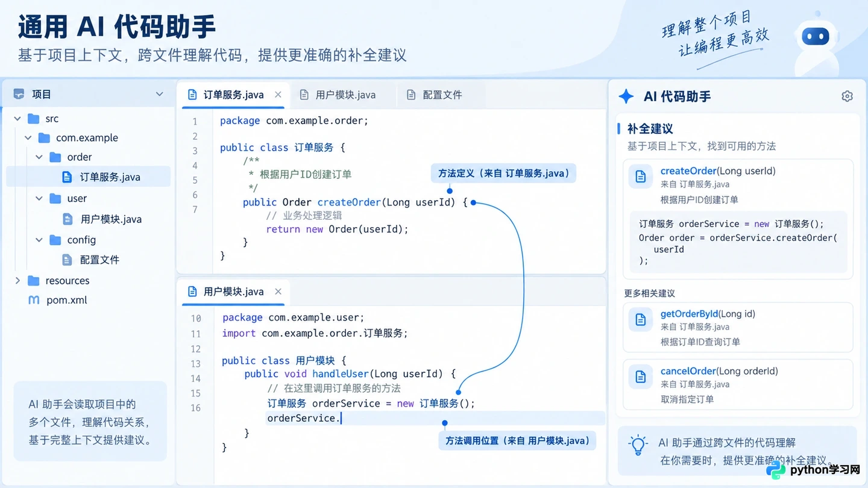Collapse the order folder chevron
Image resolution: width=868 pixels, height=488 pixels.
coord(39,157)
